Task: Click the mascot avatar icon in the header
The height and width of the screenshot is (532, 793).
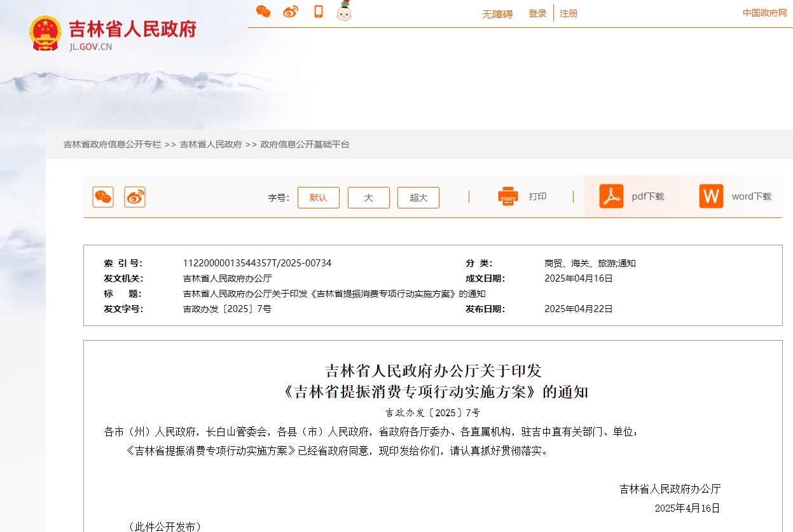Action: (343, 13)
